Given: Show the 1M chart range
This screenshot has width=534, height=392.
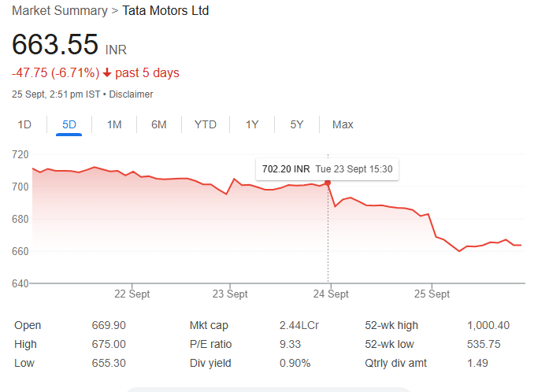Looking at the screenshot, I should [x=114, y=124].
